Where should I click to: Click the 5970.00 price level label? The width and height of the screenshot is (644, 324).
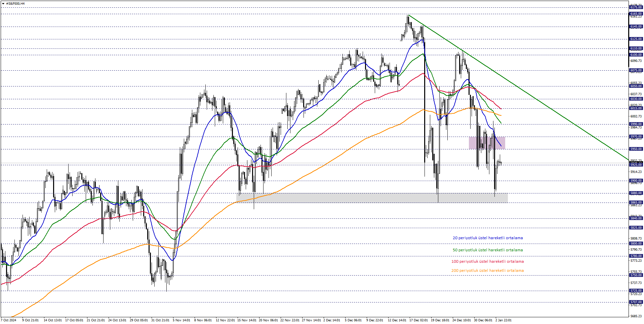pos(636,137)
